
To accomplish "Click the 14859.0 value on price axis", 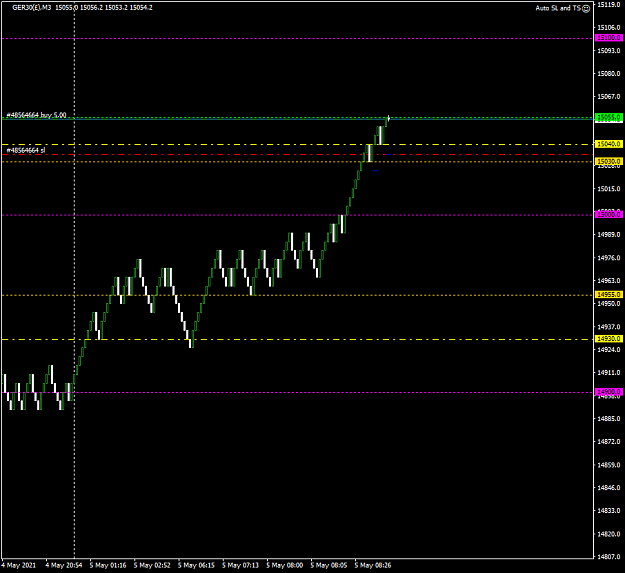I will (x=609, y=465).
